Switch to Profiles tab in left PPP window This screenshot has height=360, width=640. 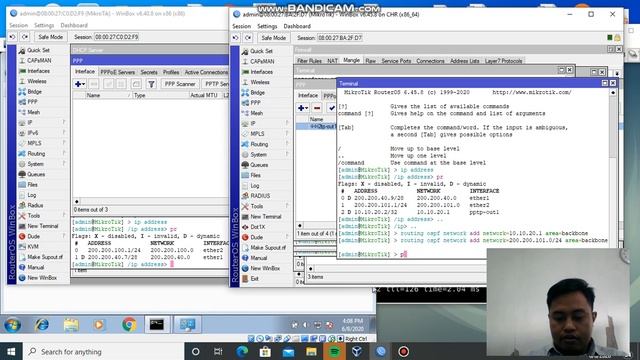click(171, 72)
